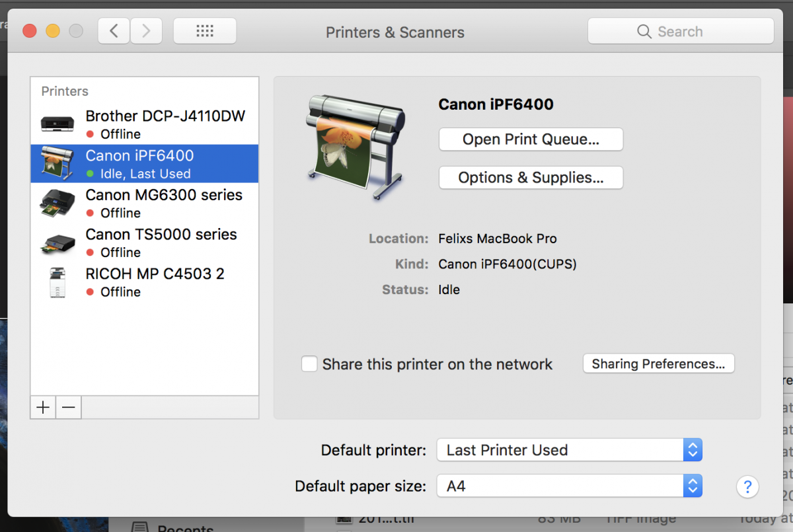Remove selected printer with the minus button
793x532 pixels.
pyautogui.click(x=69, y=407)
